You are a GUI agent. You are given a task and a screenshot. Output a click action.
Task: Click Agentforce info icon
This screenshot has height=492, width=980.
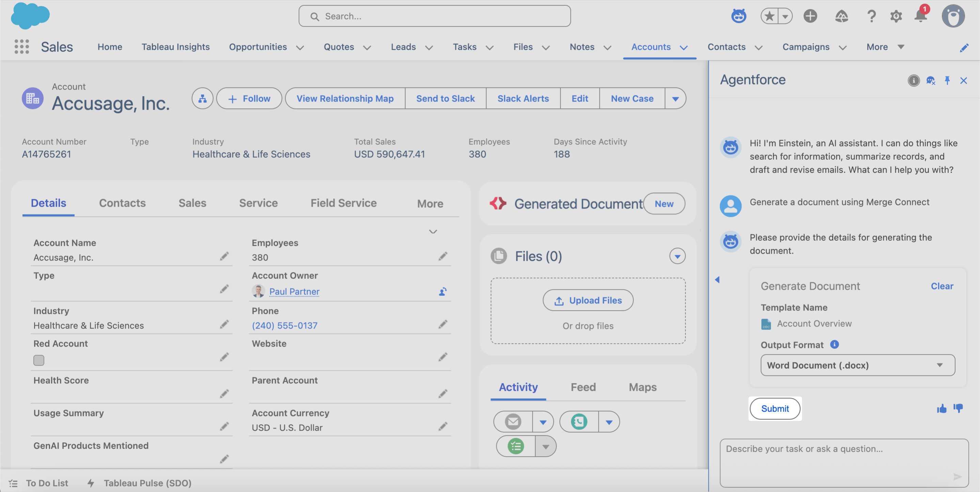point(914,80)
